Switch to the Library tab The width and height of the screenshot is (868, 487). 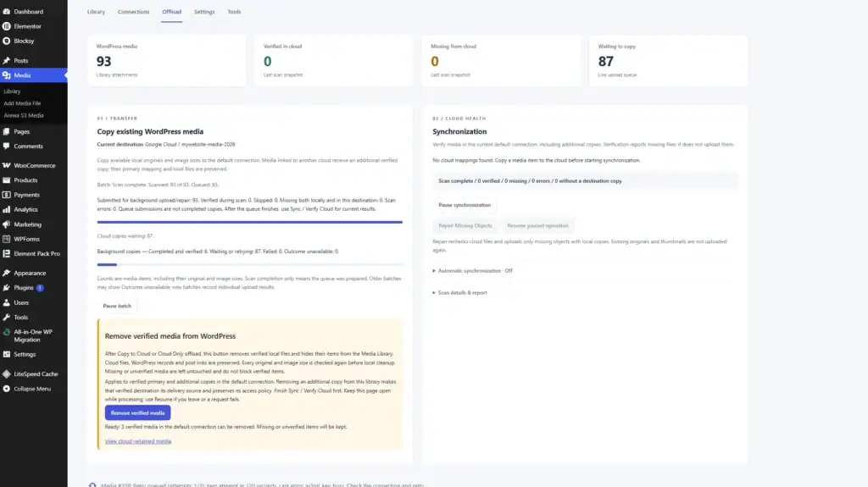[96, 12]
